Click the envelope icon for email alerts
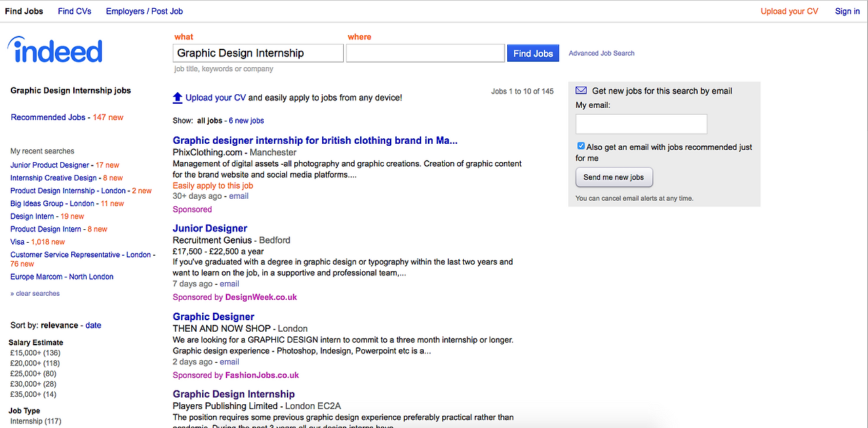868x428 pixels. point(581,90)
